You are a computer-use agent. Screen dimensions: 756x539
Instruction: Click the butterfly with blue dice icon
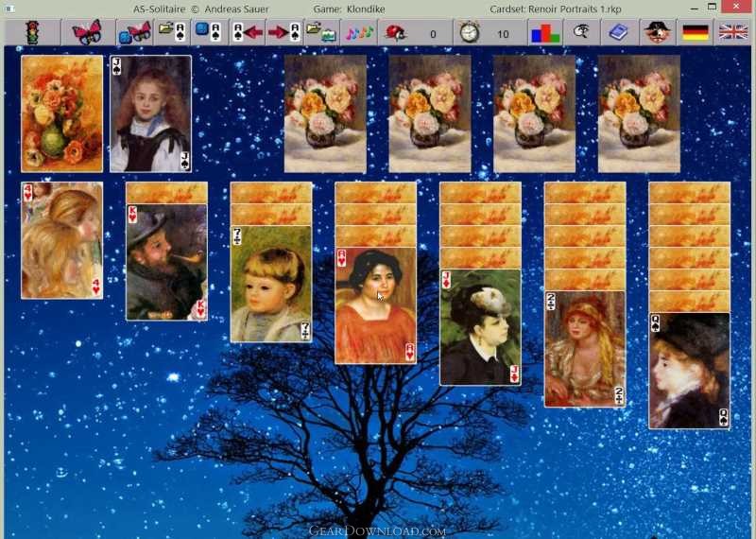click(x=135, y=33)
